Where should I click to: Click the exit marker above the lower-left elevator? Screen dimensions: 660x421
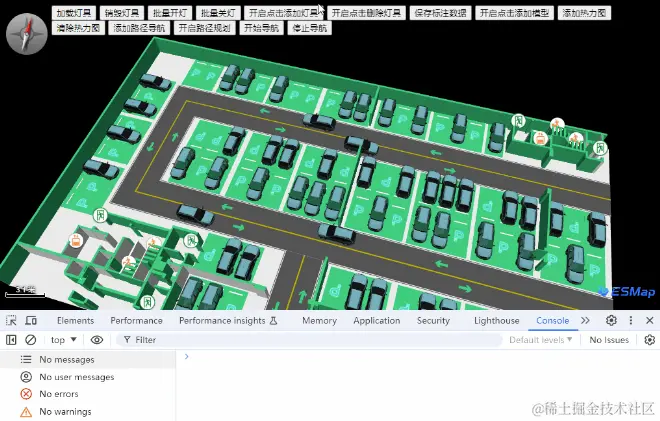tap(100, 216)
